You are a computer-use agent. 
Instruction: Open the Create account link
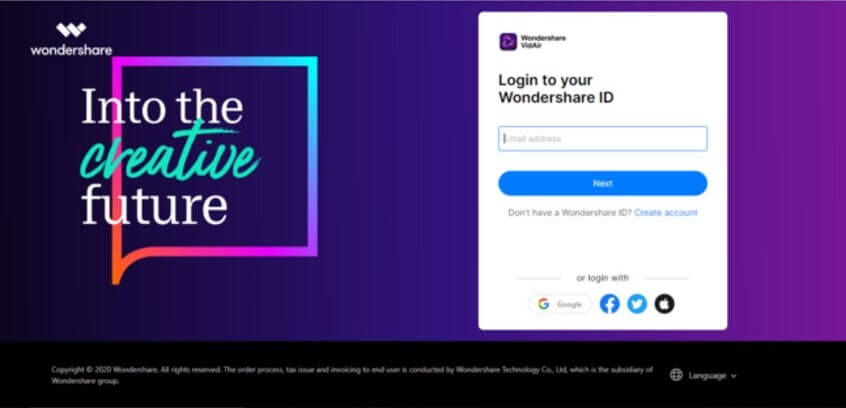pyautogui.click(x=666, y=213)
